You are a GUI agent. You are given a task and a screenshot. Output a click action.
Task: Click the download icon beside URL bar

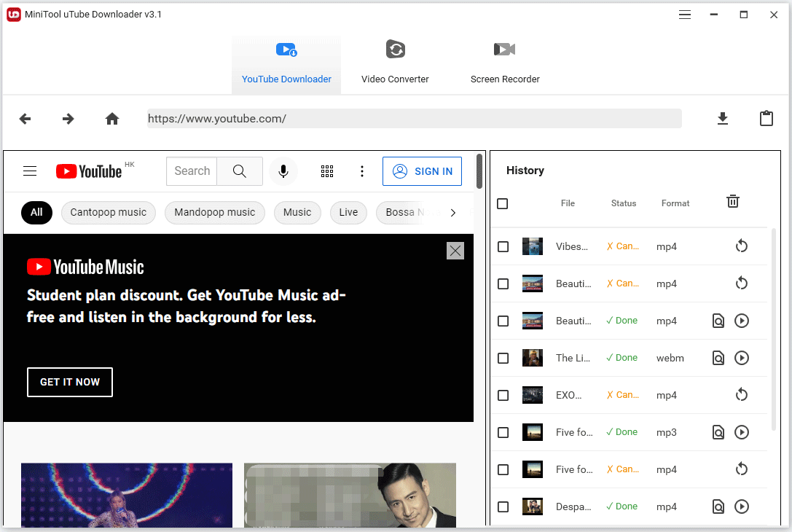point(723,119)
